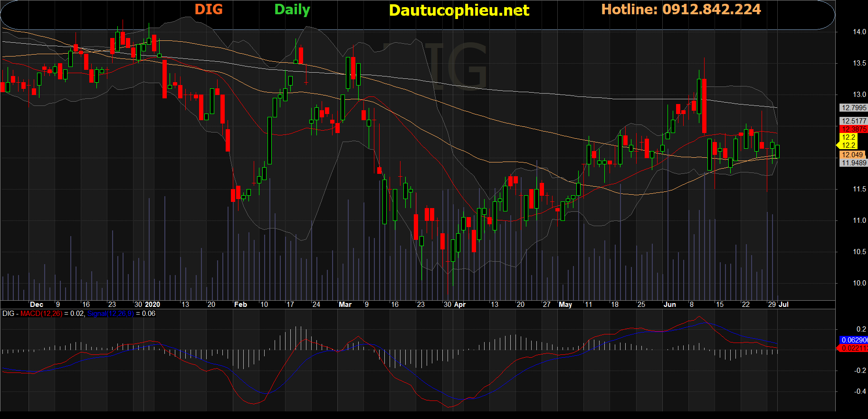Click the -0.4 level on the MACD axis
Image resolution: width=868 pixels, height=419 pixels.
pyautogui.click(x=859, y=391)
